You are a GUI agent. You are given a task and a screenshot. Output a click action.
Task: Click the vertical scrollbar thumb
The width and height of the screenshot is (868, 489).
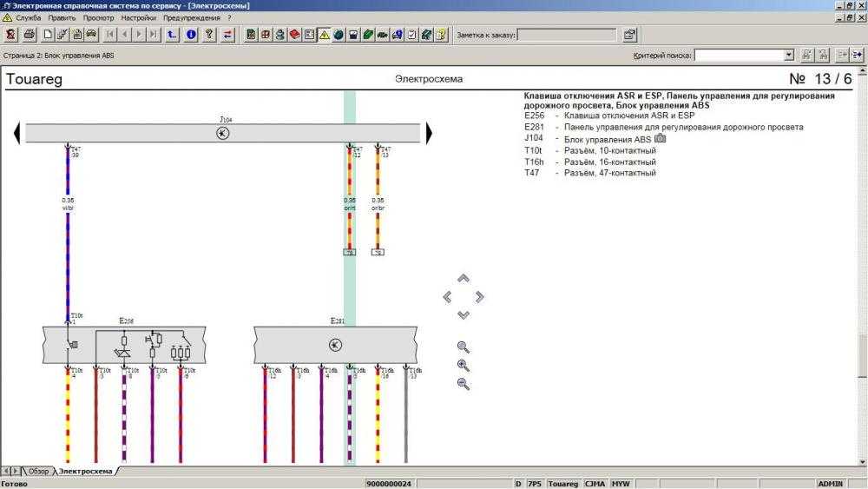coord(863,355)
